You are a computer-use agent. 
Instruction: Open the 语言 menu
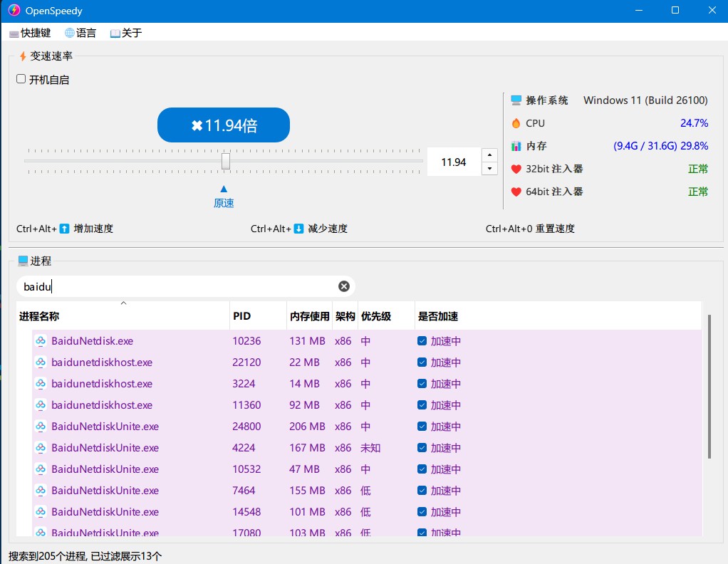click(x=80, y=33)
